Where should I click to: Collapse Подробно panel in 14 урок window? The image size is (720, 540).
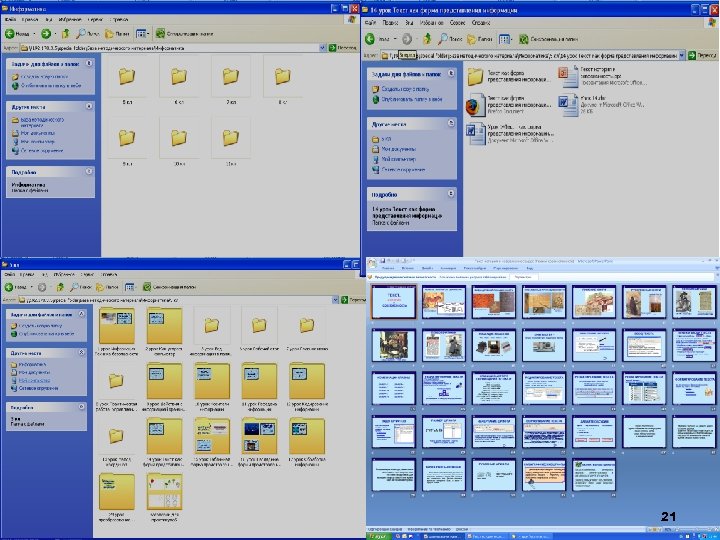(x=451, y=193)
